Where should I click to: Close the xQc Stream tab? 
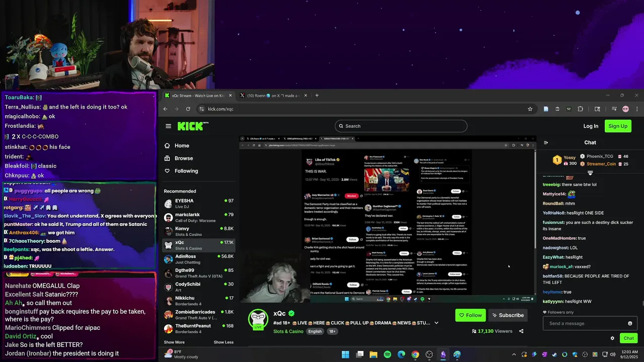click(230, 96)
